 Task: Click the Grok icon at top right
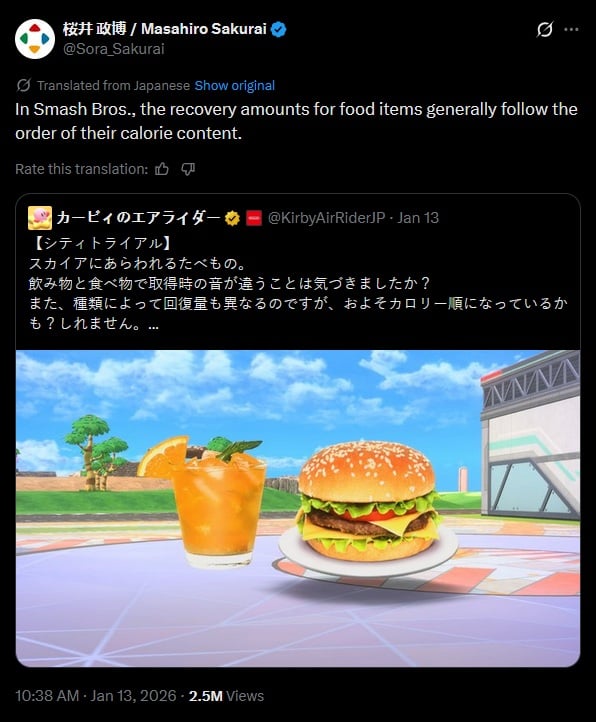[544, 29]
